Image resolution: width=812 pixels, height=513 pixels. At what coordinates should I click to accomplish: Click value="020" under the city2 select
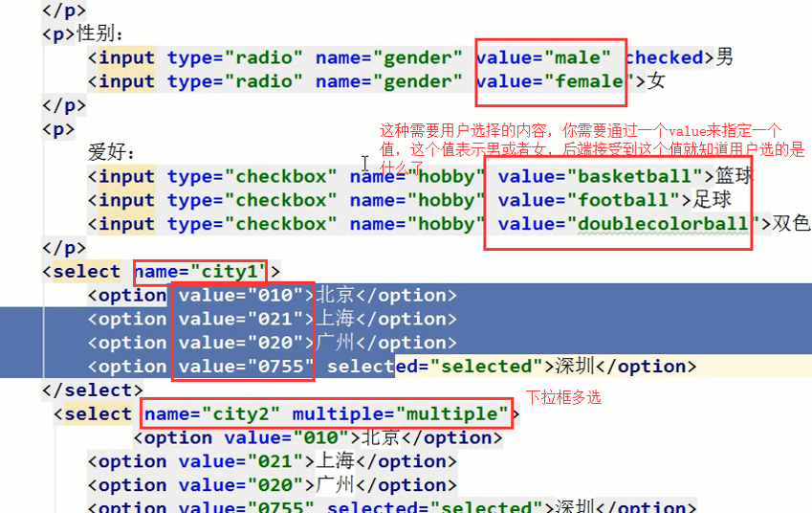point(240,486)
